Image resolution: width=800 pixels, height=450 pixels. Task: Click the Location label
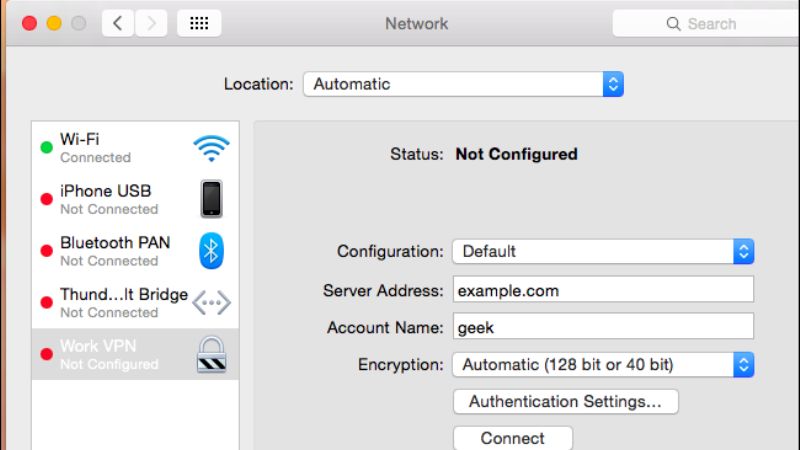[x=259, y=84]
